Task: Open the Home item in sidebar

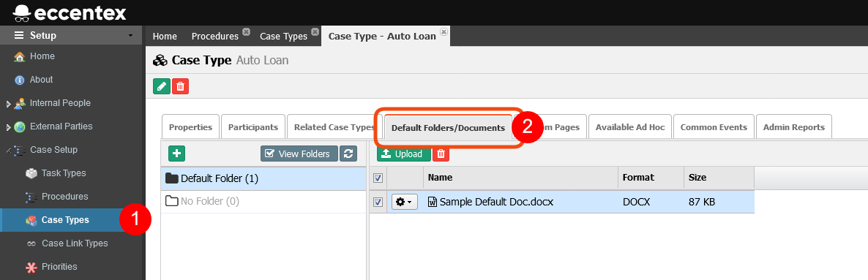Action: point(42,56)
